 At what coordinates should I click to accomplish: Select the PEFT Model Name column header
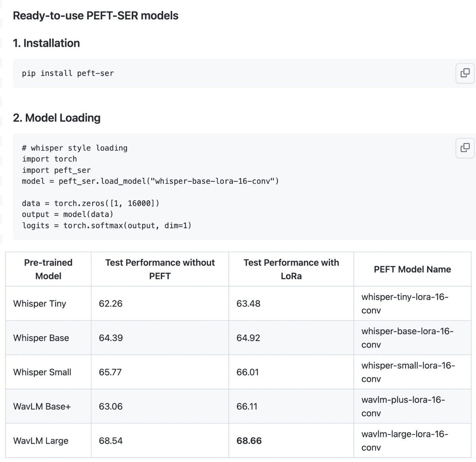click(x=412, y=269)
